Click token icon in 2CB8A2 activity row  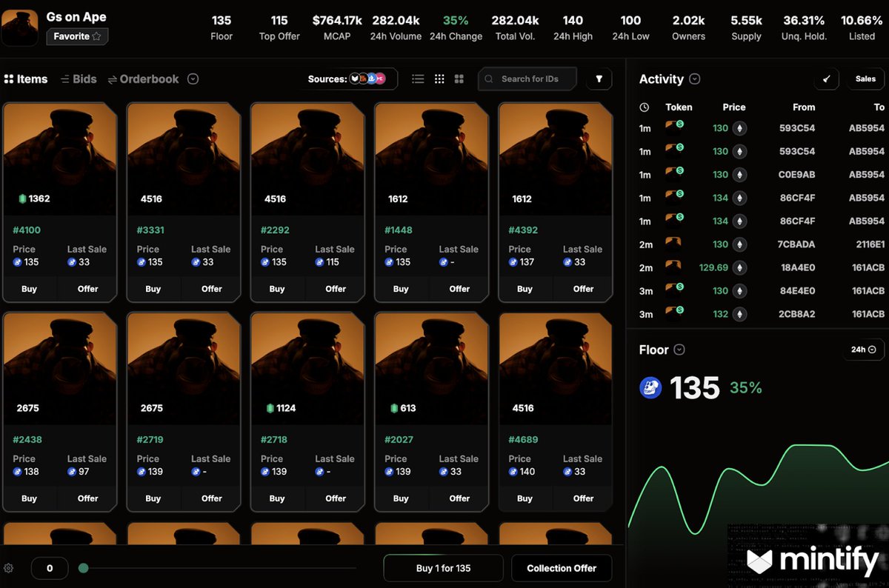(x=673, y=313)
